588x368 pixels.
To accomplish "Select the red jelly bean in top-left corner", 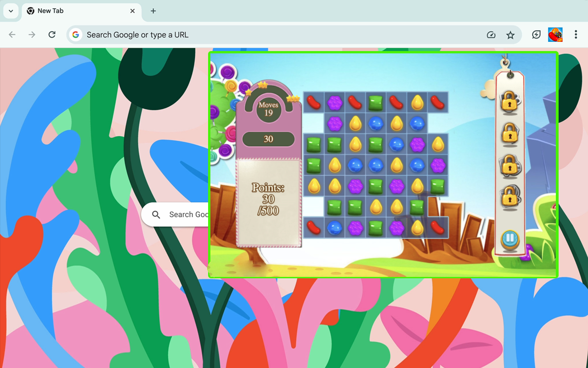I will (x=314, y=102).
